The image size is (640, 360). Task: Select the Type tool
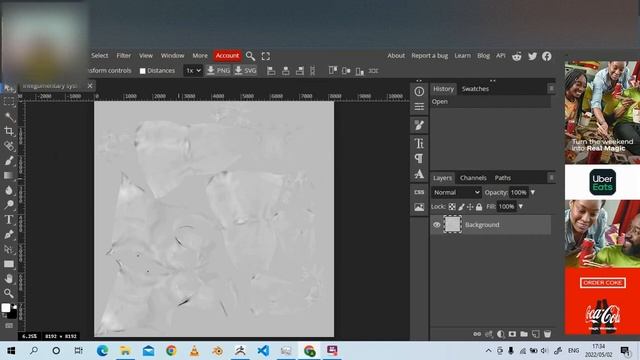point(9,220)
